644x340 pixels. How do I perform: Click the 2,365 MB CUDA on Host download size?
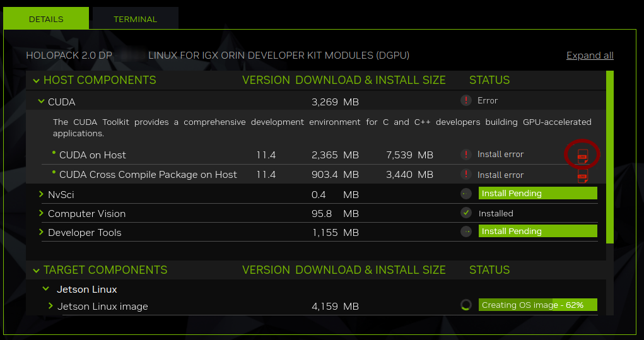click(x=335, y=155)
